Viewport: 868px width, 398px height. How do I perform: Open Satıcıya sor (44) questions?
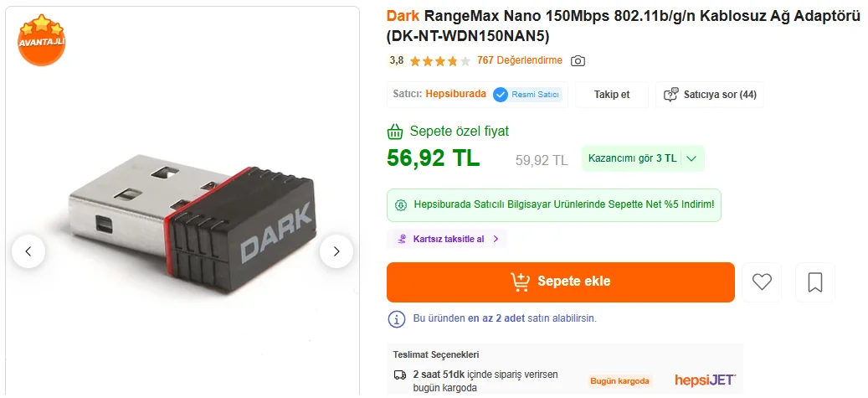click(710, 95)
